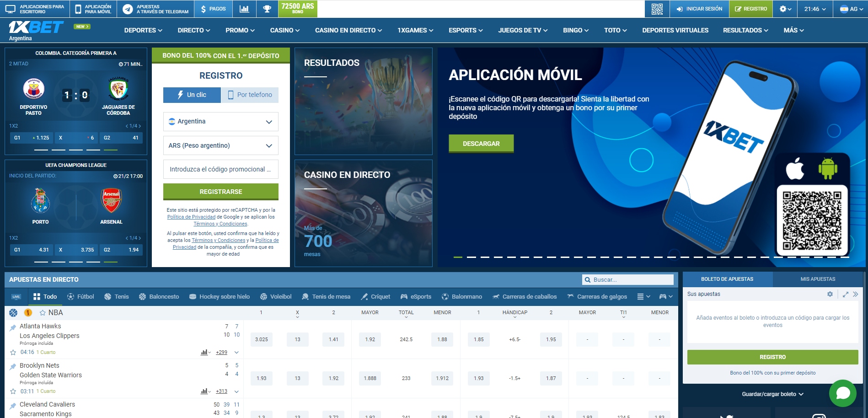868x418 pixels.
Task: Pin the Cleveland Cavaliers match
Action: pos(13,406)
